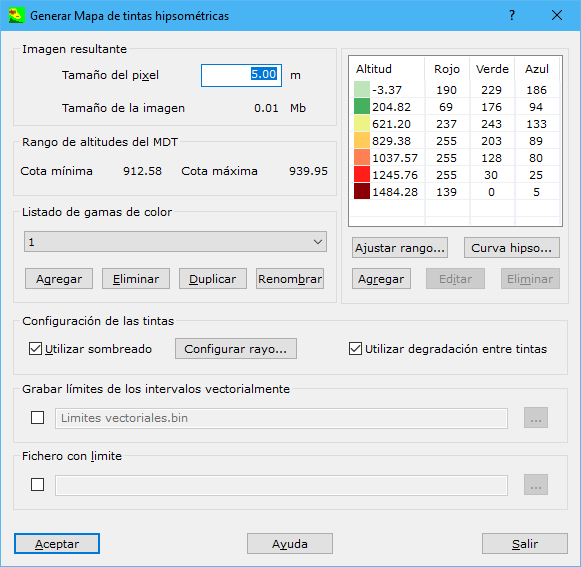Click the help question mark icon

(x=512, y=15)
